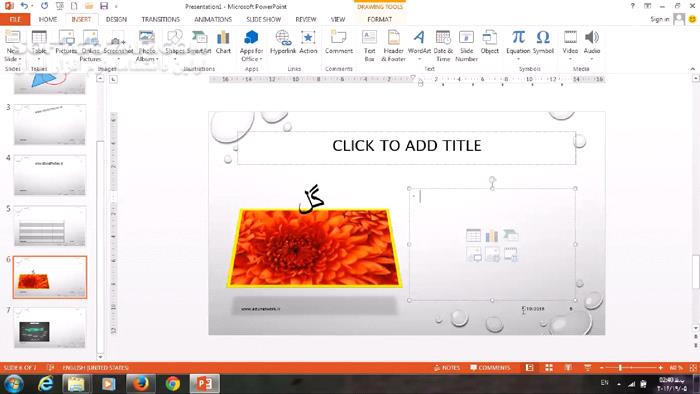The height and width of the screenshot is (394, 700).
Task: Click the Windows Start button
Action: [14, 384]
